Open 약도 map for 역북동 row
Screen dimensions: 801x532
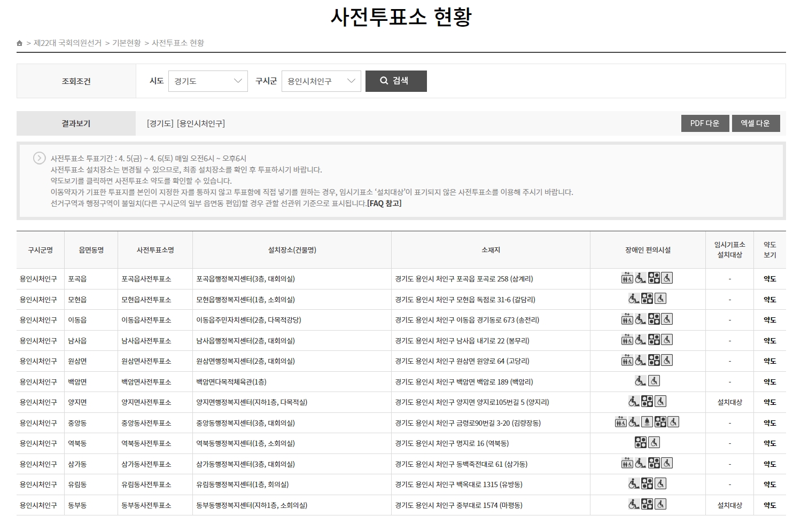(x=769, y=443)
